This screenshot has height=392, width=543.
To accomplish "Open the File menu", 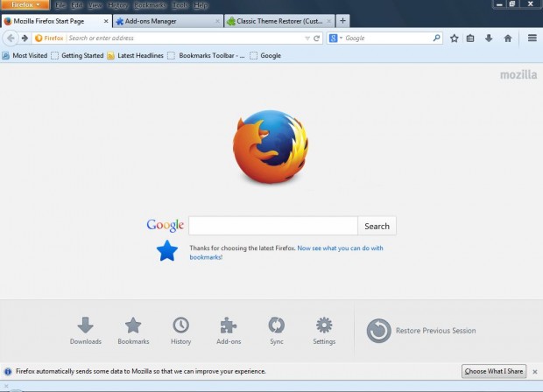I will [60, 5].
